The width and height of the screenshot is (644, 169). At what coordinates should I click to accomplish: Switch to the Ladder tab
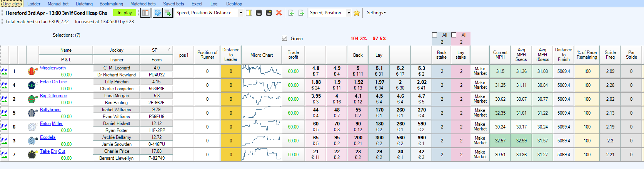click(34, 3)
